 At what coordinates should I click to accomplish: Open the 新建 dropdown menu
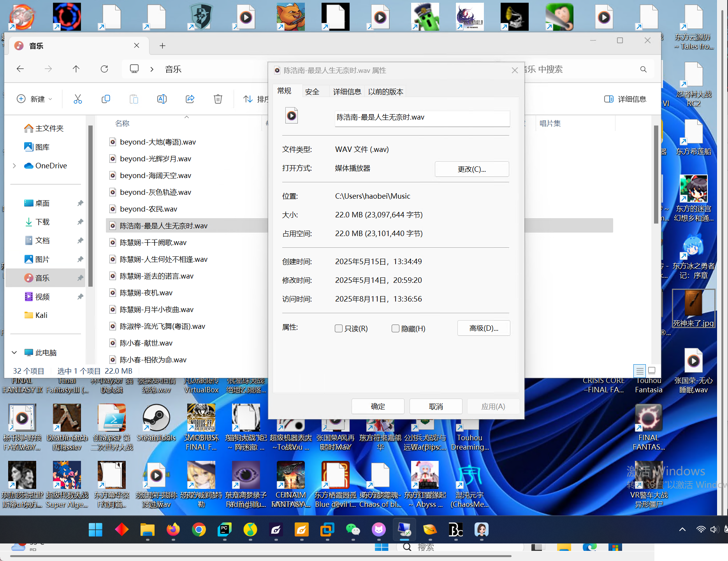tap(34, 99)
